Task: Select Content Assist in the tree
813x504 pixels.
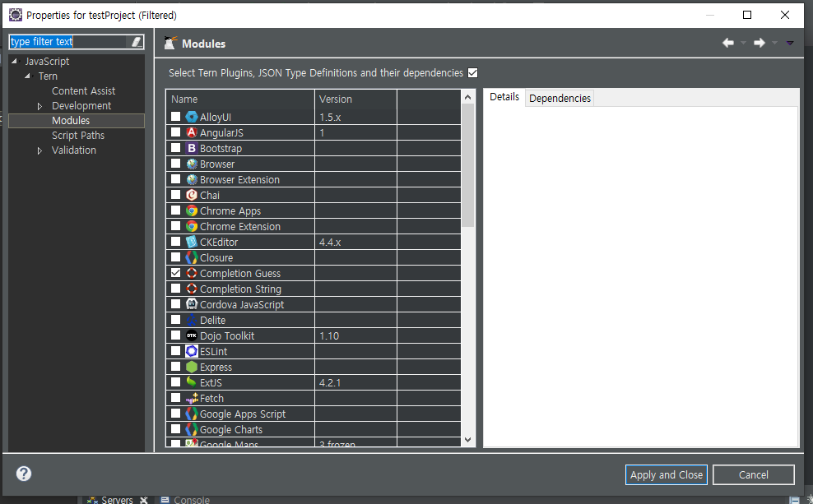Action: tap(83, 91)
